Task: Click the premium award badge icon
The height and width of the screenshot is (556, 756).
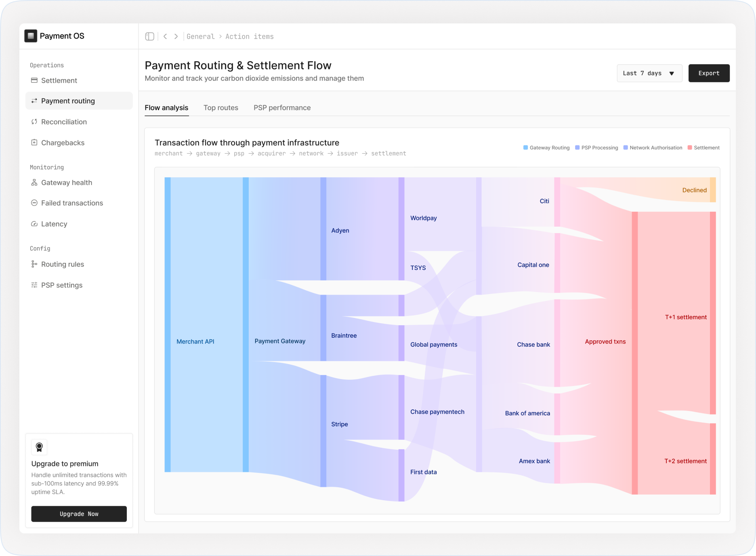Action: pos(39,447)
